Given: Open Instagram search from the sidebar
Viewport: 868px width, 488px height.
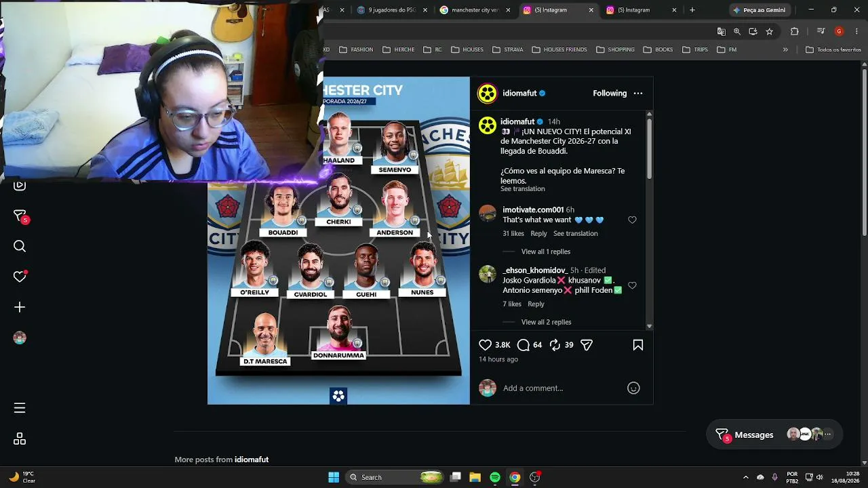Looking at the screenshot, I should pos(20,247).
